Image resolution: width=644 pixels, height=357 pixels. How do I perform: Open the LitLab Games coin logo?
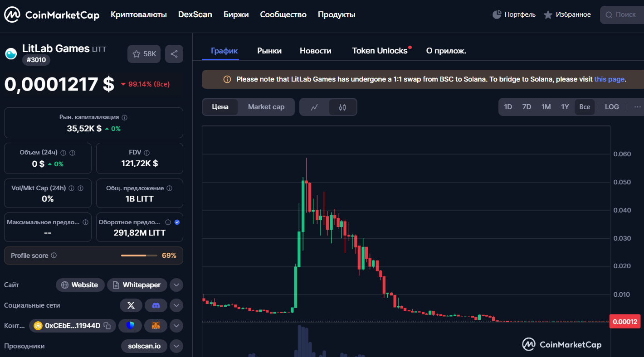pyautogui.click(x=11, y=54)
